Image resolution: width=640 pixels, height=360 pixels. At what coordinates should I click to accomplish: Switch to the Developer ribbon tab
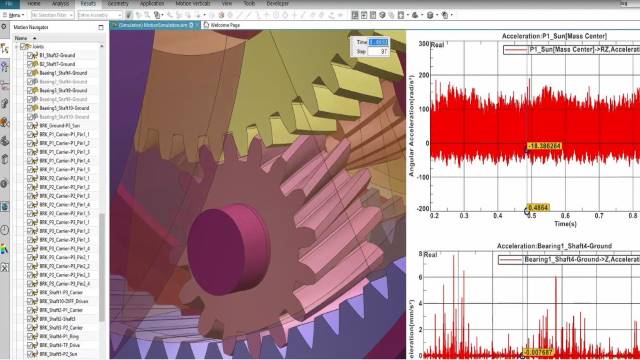(x=277, y=4)
